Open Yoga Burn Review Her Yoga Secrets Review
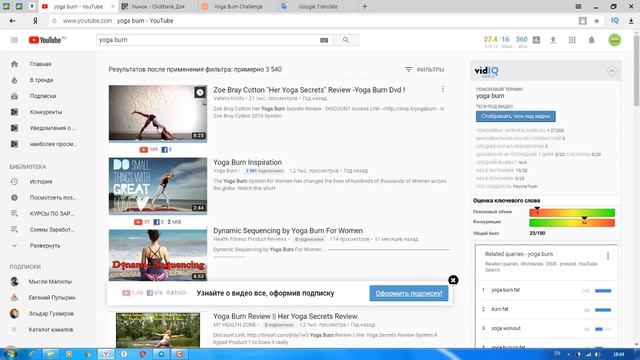Screen dimensions: 640x360 coord(285,316)
